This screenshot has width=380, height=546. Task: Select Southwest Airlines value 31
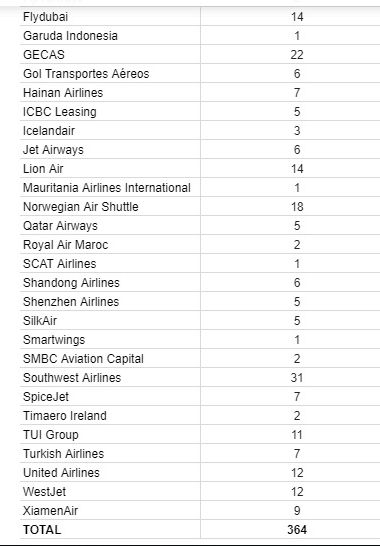point(297,378)
